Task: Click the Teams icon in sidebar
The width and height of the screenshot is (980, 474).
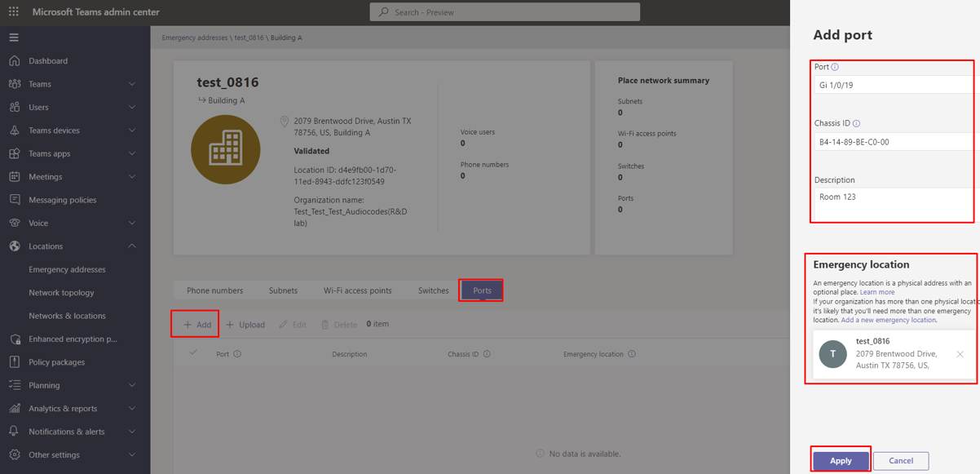Action: [x=15, y=84]
